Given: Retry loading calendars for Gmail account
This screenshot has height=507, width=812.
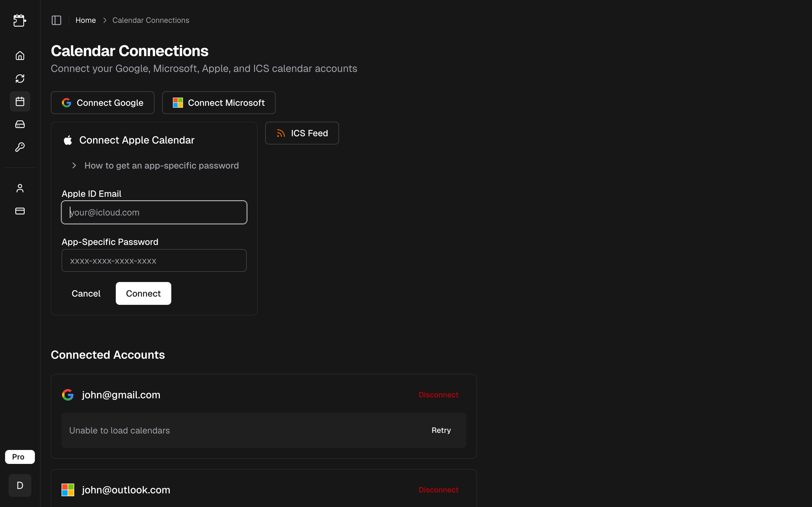Looking at the screenshot, I should click(441, 430).
